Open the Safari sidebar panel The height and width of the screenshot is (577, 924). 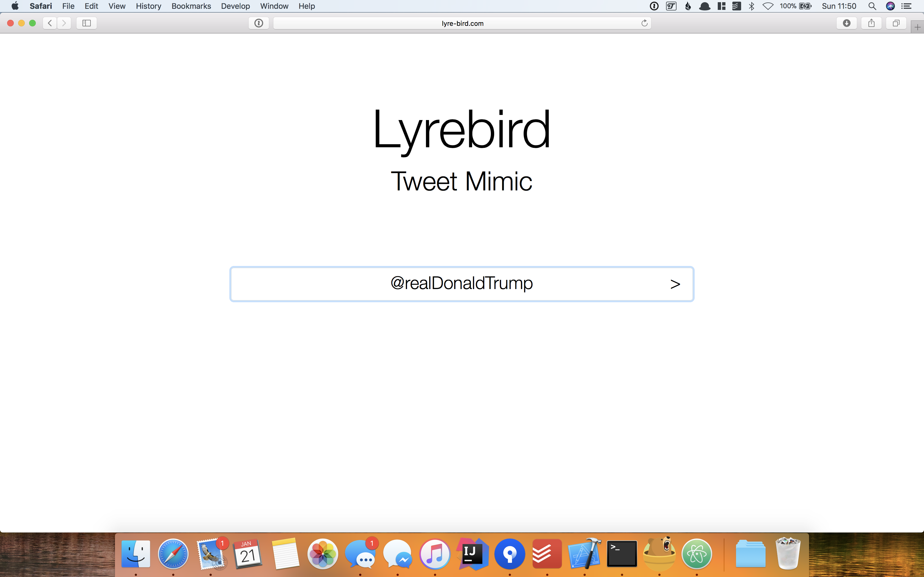[x=87, y=23]
